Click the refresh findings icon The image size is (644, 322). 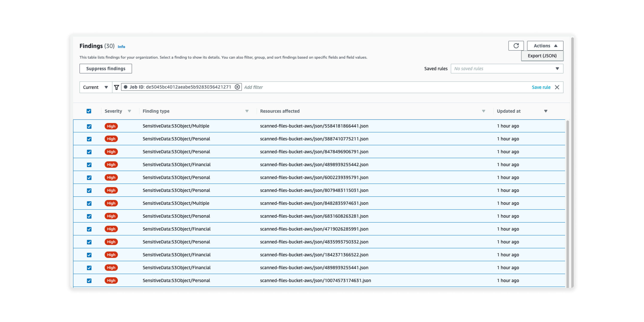(516, 46)
